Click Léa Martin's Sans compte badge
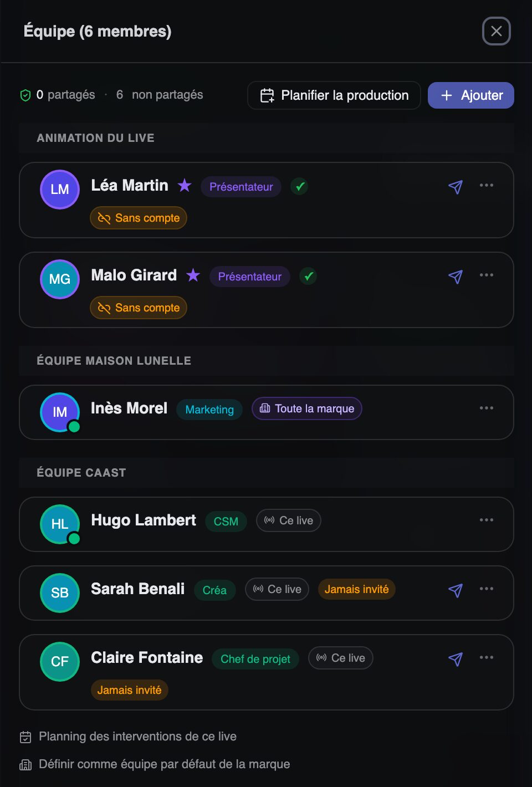 (139, 218)
